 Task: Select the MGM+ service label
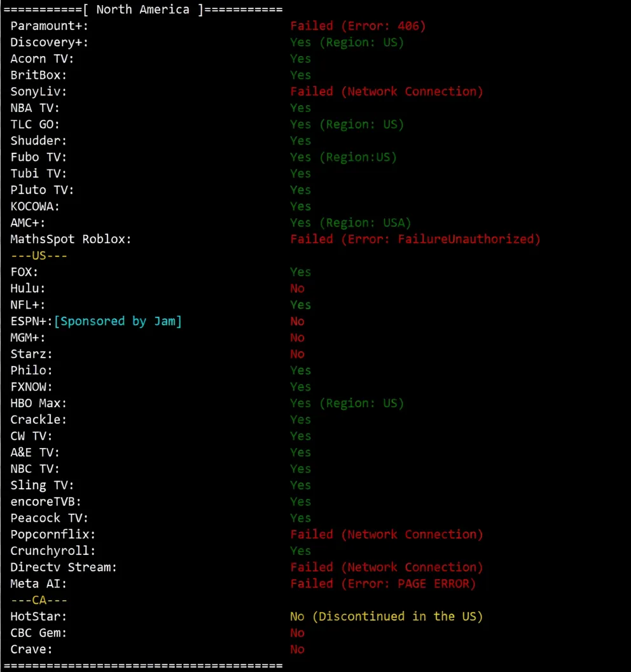(28, 338)
